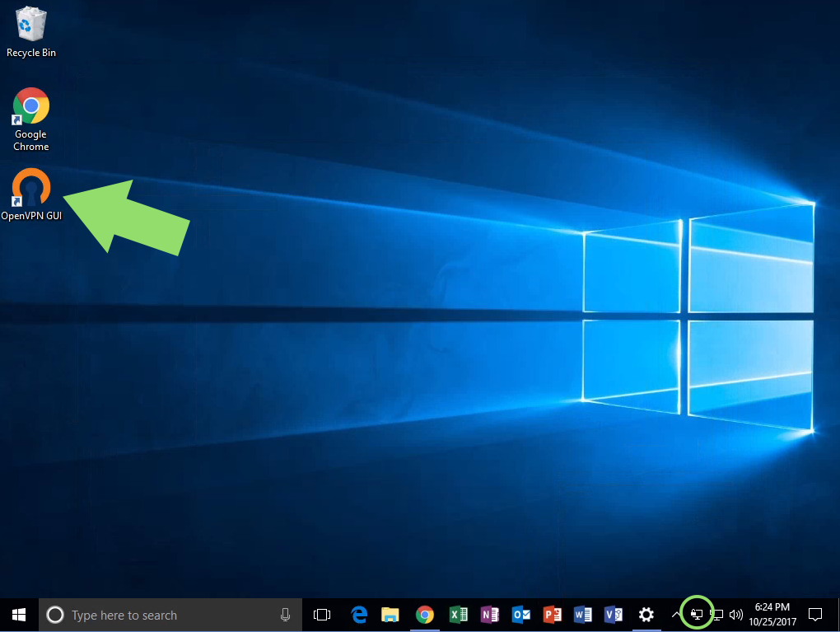Screen dimensions: 840x632
Task: Activate the microphone voice search icon
Action: click(x=286, y=615)
